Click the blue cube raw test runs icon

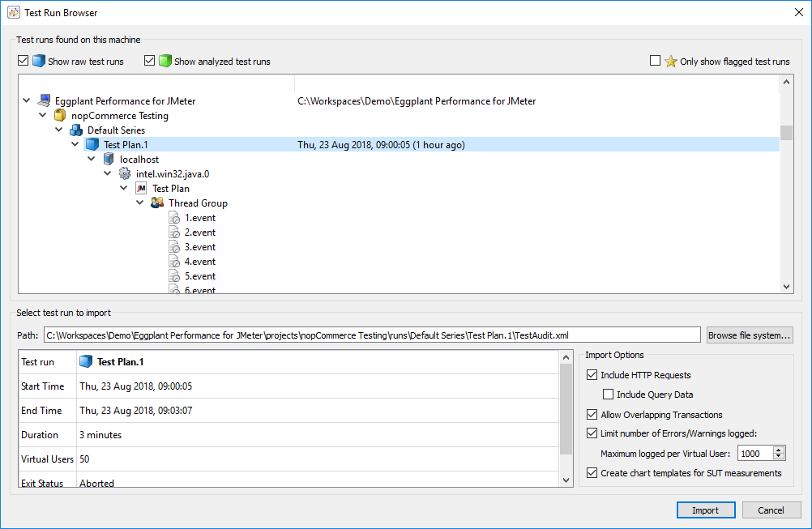[39, 61]
